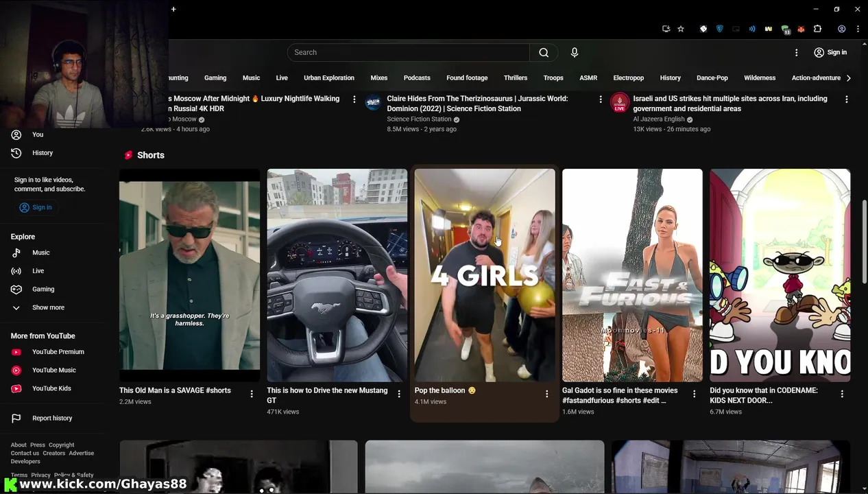The height and width of the screenshot is (494, 868).
Task: Click 'Science Fiction Station' channel name
Action: [x=419, y=119]
